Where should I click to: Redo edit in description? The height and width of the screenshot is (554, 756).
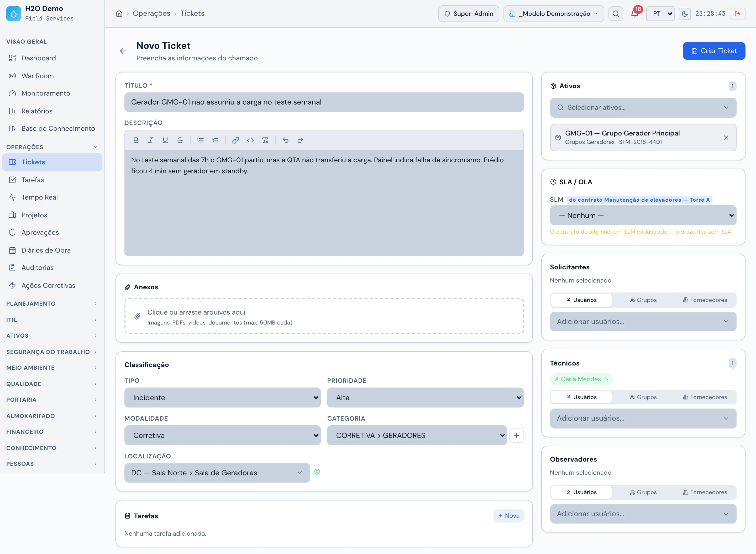click(x=300, y=140)
